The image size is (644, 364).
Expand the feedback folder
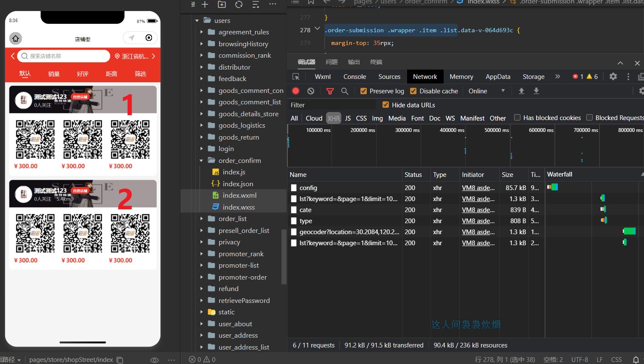click(201, 78)
